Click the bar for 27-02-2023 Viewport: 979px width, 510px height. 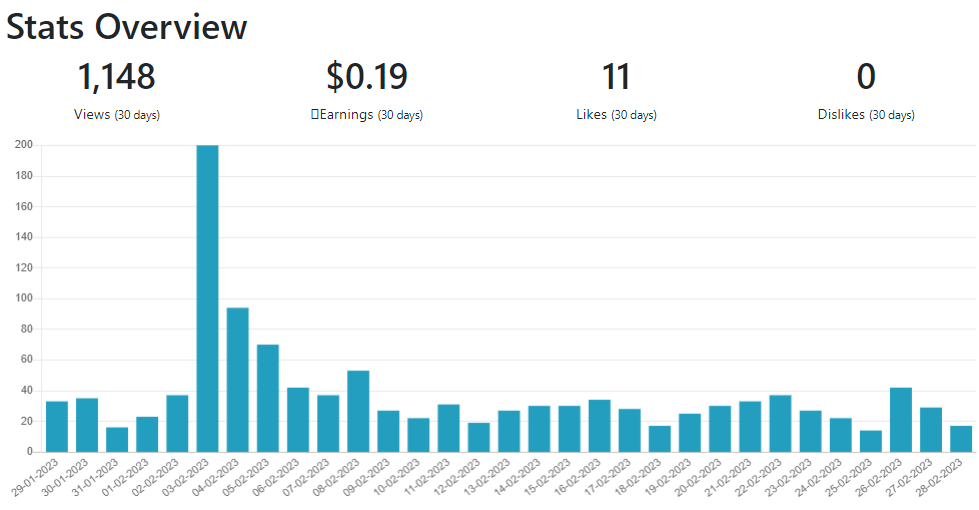coord(930,429)
